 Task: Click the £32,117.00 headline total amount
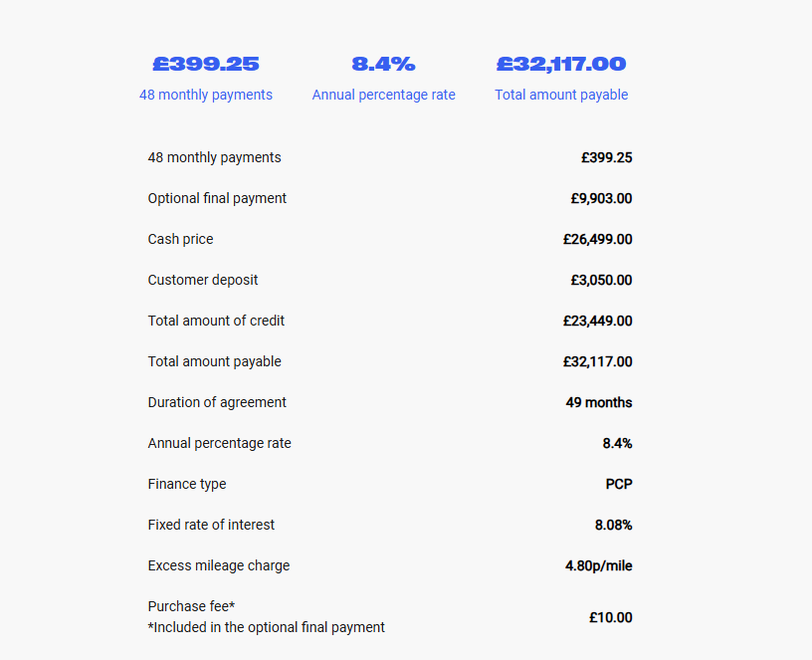[x=561, y=64]
